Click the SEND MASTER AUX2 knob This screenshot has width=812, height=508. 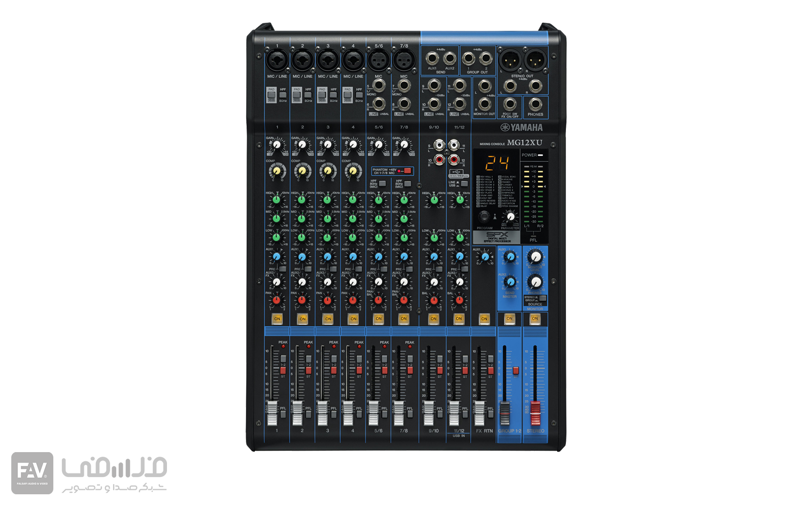pyautogui.click(x=511, y=281)
